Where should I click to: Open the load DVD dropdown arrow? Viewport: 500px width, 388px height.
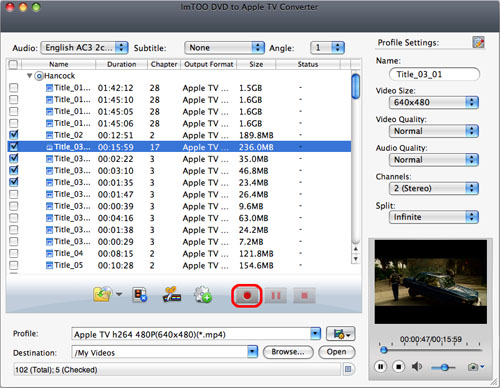[x=119, y=294]
